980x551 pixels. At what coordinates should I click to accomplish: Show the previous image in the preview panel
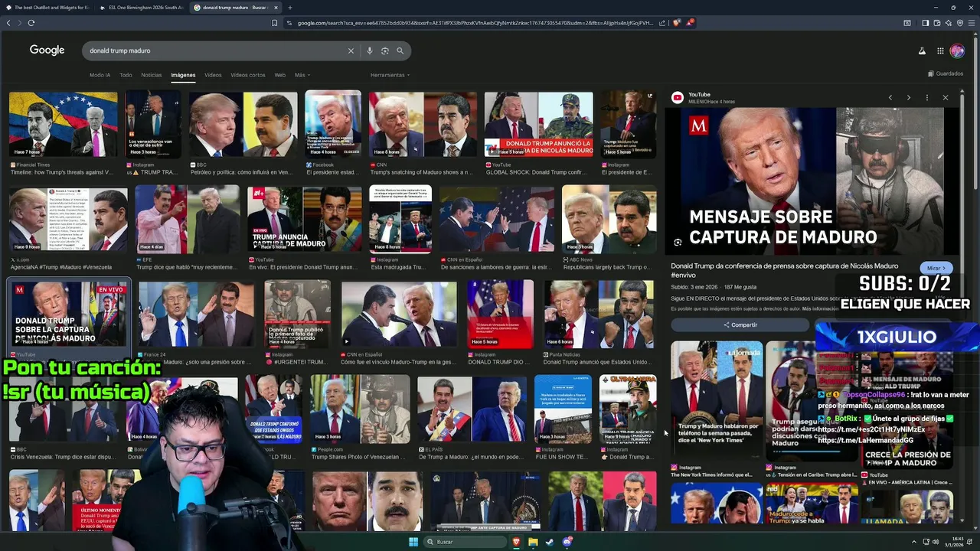(x=890, y=98)
